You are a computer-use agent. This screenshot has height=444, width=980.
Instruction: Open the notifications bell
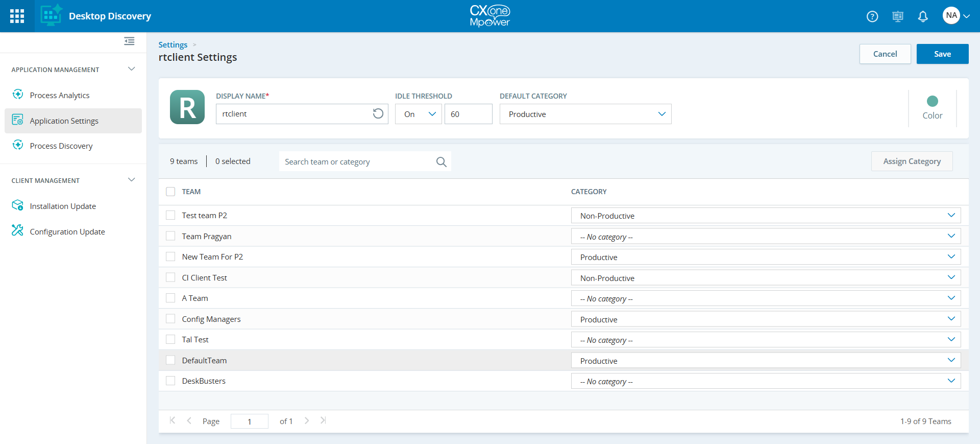[x=923, y=16]
